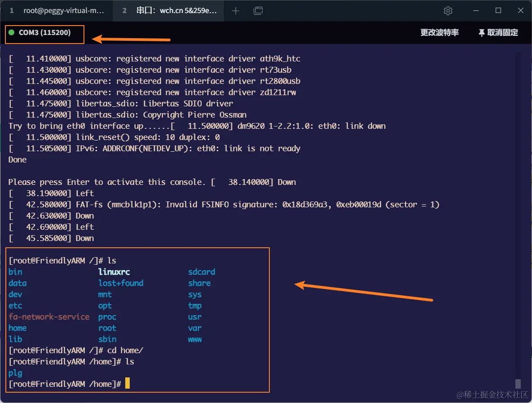Add a new tab with plus icon
Image resolution: width=532 pixels, height=403 pixels.
point(235,11)
